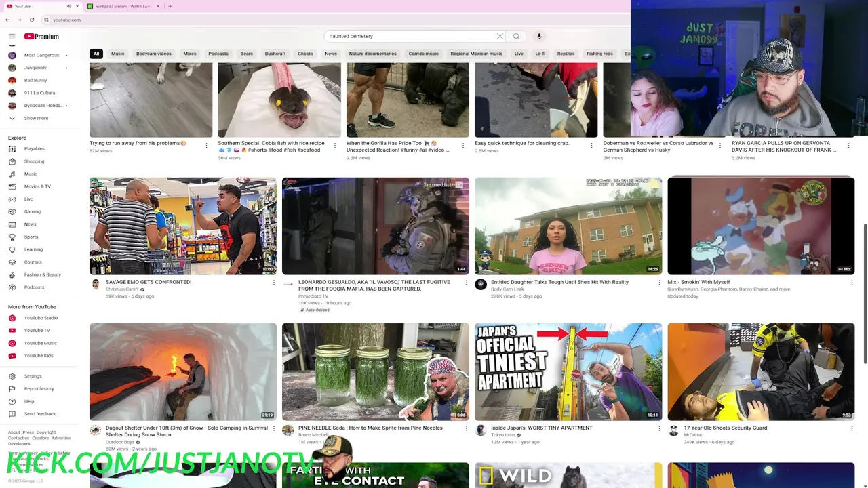Open Fashion & Beauty section
Viewport: 868px width, 488px height.
[42, 274]
